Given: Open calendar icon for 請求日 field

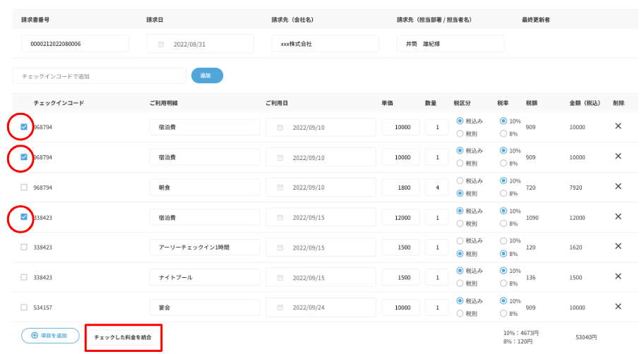Looking at the screenshot, I should coord(161,44).
